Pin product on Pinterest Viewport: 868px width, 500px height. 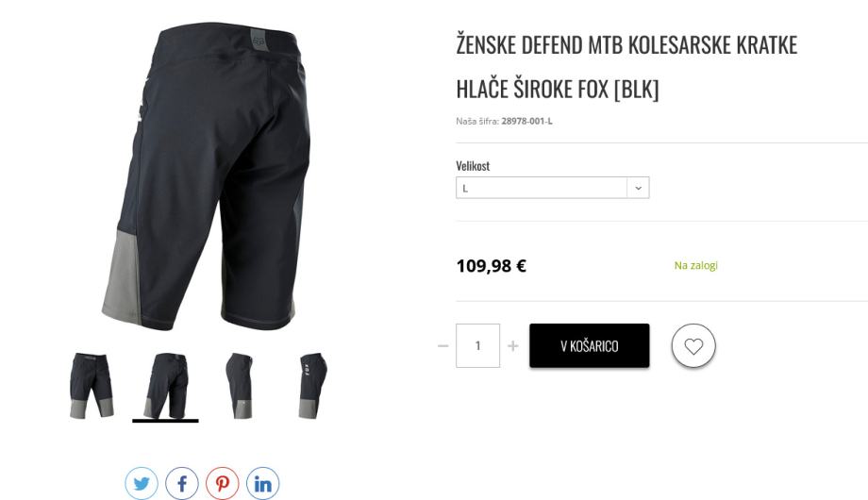pos(222,483)
